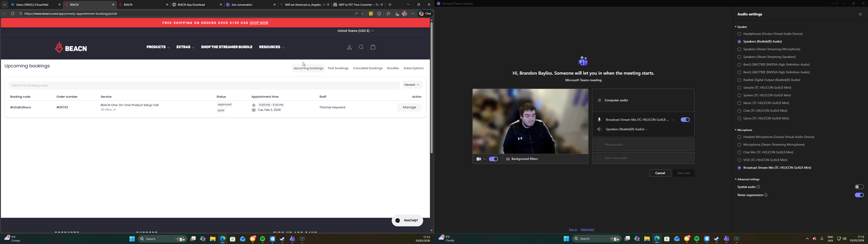The height and width of the screenshot is (244, 868).
Task: Click the Search for Booking code field
Action: click(204, 86)
